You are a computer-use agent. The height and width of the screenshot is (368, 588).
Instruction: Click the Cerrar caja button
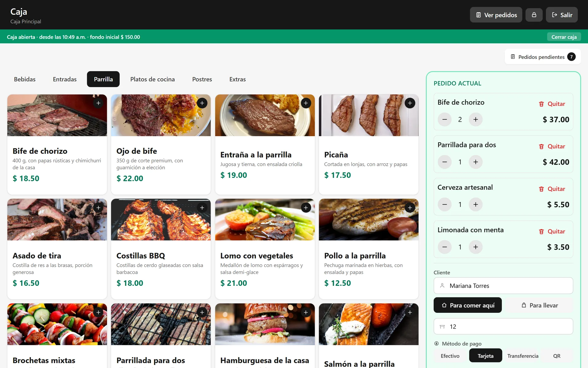click(564, 37)
